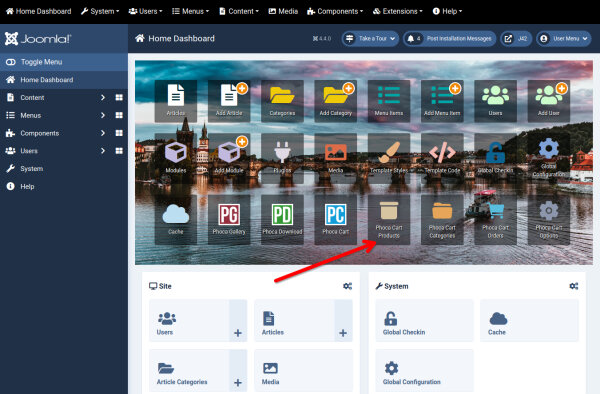Open Site module settings cog
The width and height of the screenshot is (600, 394).
tap(347, 286)
